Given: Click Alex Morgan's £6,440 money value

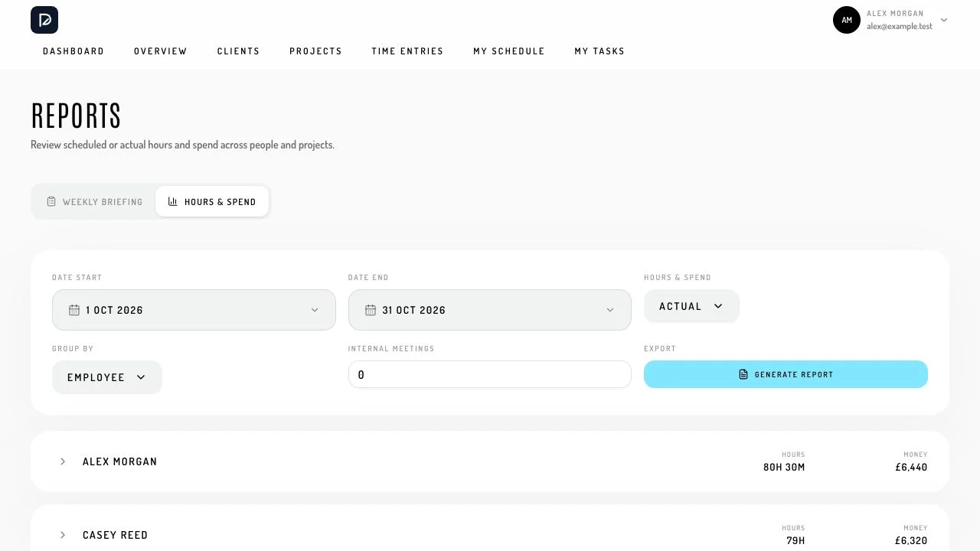Looking at the screenshot, I should pyautogui.click(x=911, y=468).
